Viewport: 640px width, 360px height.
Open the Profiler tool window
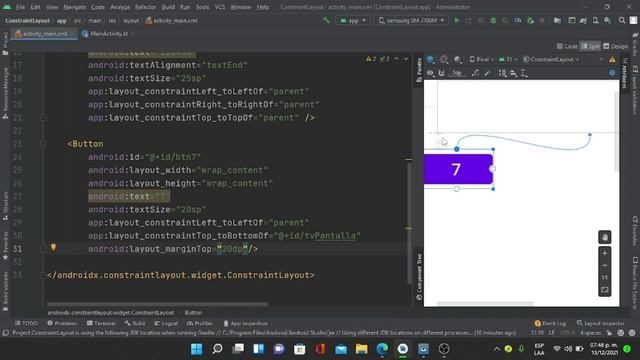[x=200, y=323]
